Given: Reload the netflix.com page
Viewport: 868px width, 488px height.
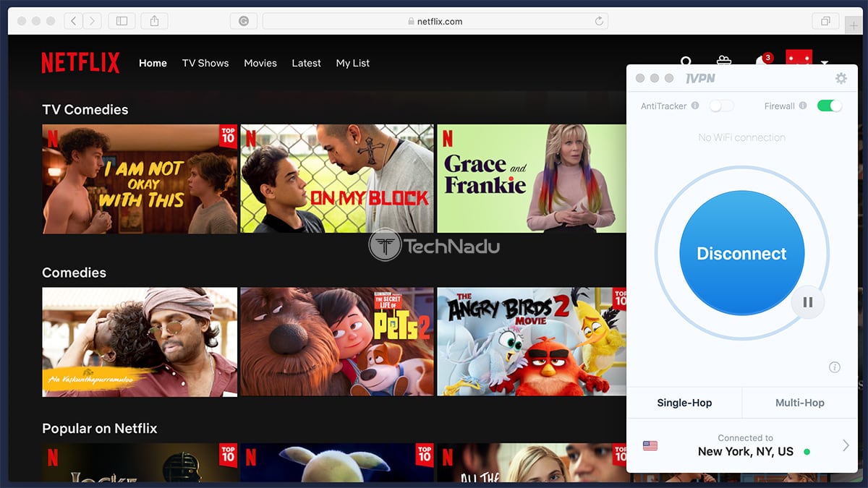Looking at the screenshot, I should (599, 21).
